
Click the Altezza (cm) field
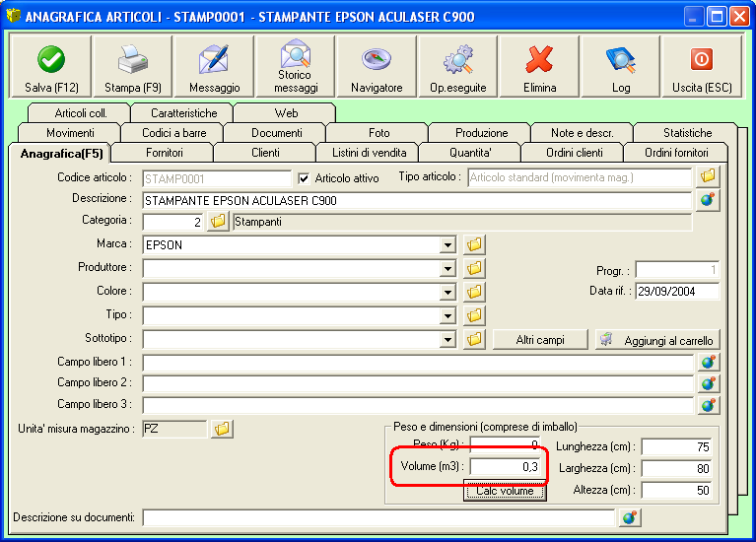click(676, 491)
